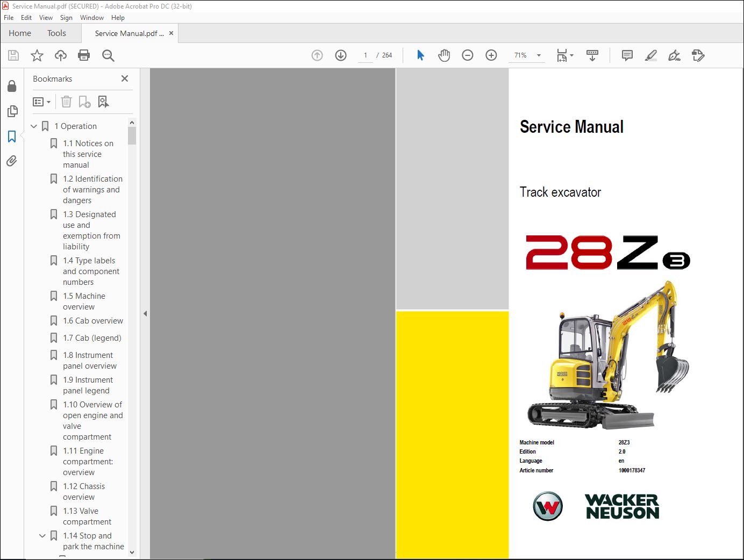Add a comment sticky note
The width and height of the screenshot is (744, 560).
(x=627, y=55)
